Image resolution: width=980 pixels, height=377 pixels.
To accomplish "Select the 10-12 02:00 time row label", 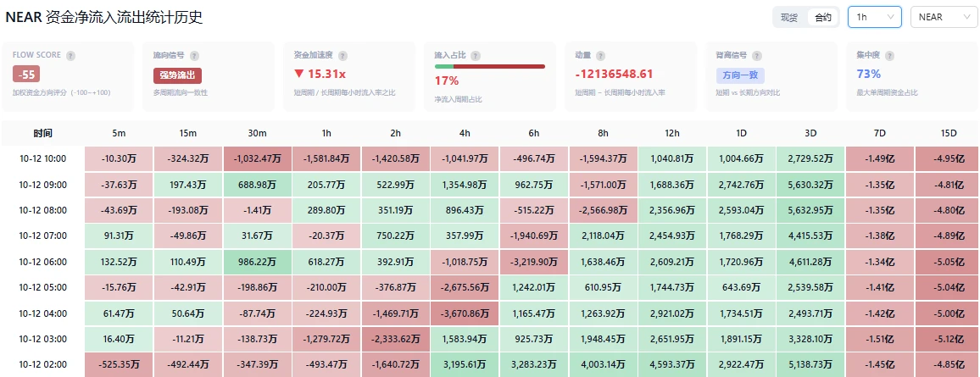I will point(42,364).
